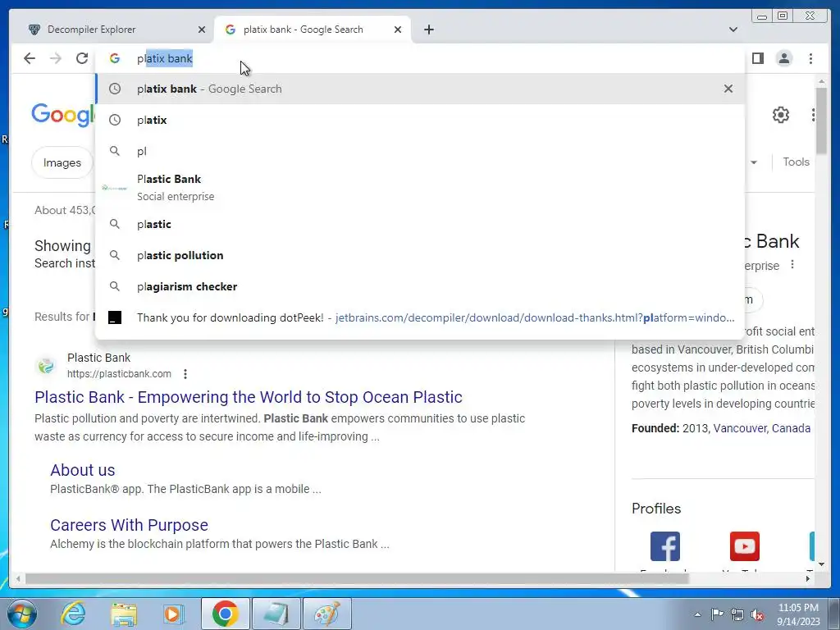
Task: Go back with the browser back arrow
Action: pos(30,58)
